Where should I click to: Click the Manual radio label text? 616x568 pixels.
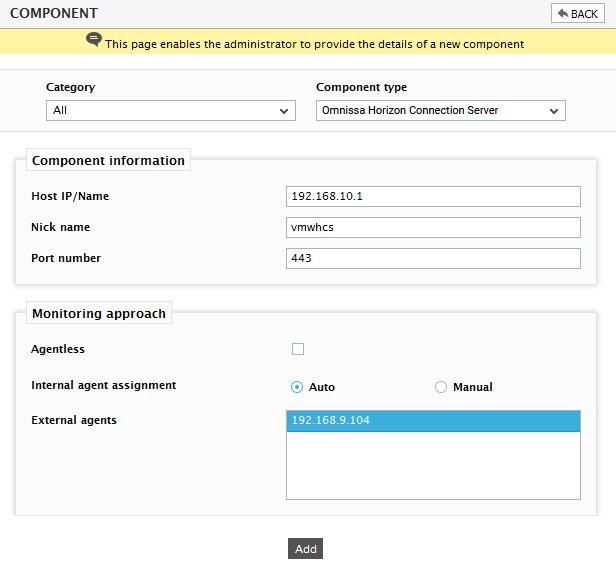click(x=473, y=387)
